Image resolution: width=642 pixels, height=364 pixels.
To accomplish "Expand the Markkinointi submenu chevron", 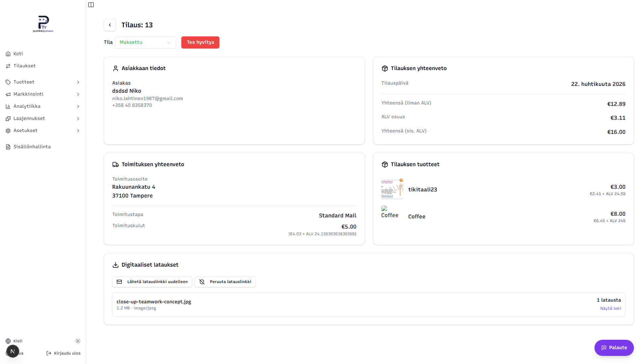I will click(78, 94).
